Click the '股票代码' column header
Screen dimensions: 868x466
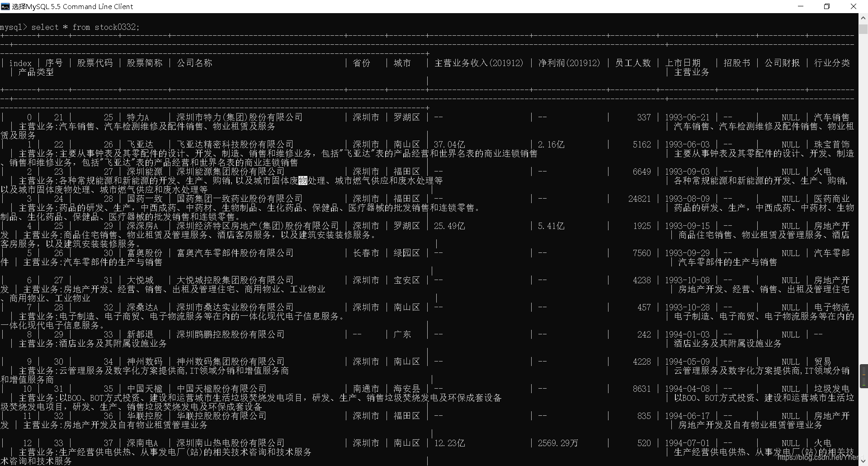(x=94, y=63)
